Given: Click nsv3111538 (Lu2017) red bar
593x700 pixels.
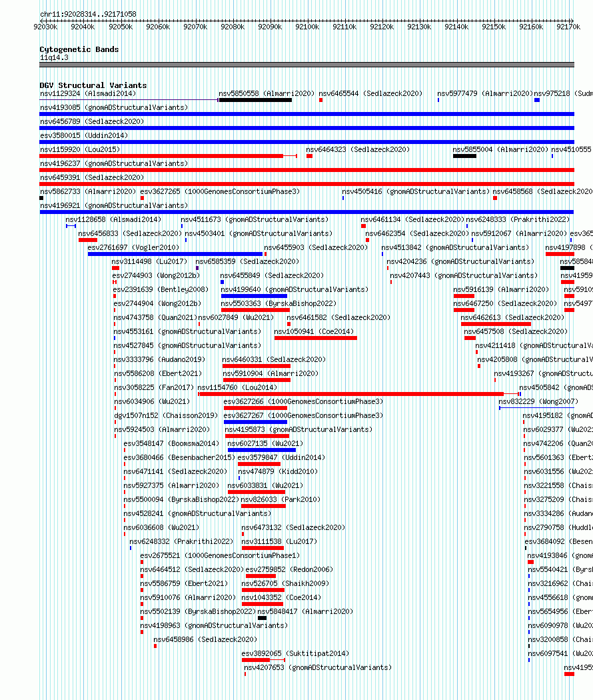Looking at the screenshot, I should [x=263, y=548].
